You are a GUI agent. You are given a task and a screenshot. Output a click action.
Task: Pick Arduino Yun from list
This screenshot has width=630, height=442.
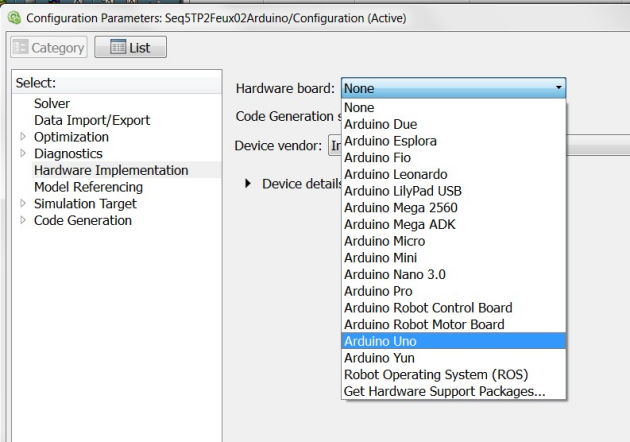coord(454,358)
